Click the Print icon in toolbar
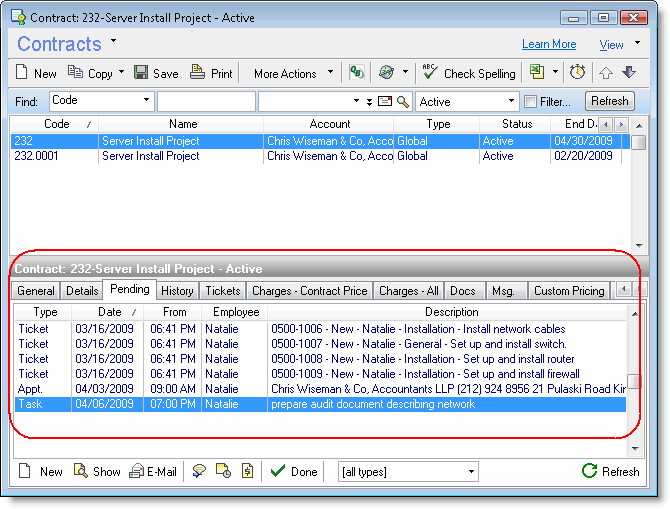Viewport: 670px width, 509px height. coord(198,73)
